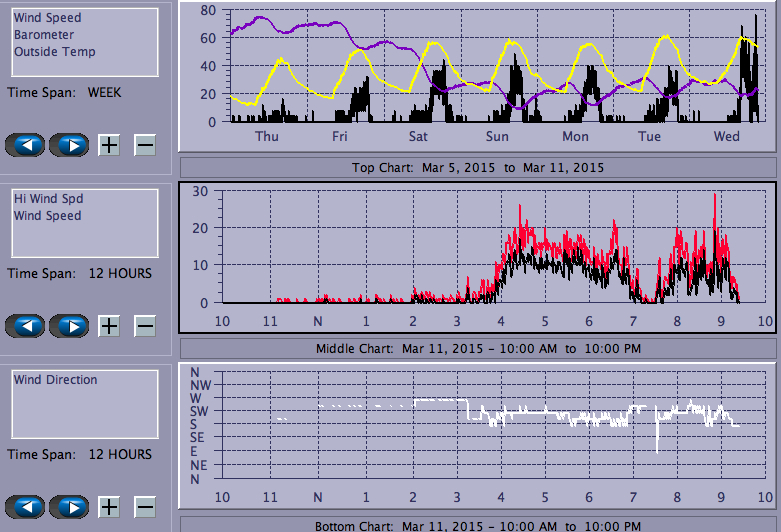Advance the middle chart with the forward arrow
This screenshot has height=532, width=781.
click(69, 325)
